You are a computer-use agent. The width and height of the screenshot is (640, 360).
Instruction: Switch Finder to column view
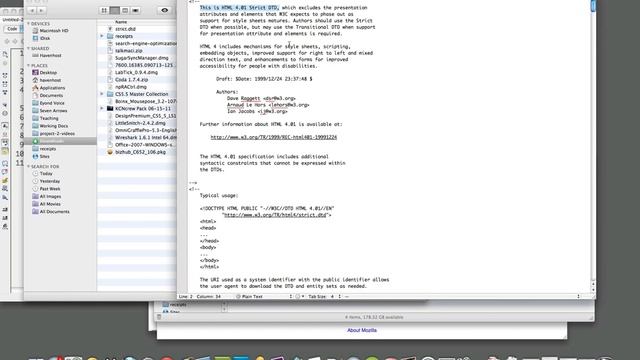coord(125,10)
